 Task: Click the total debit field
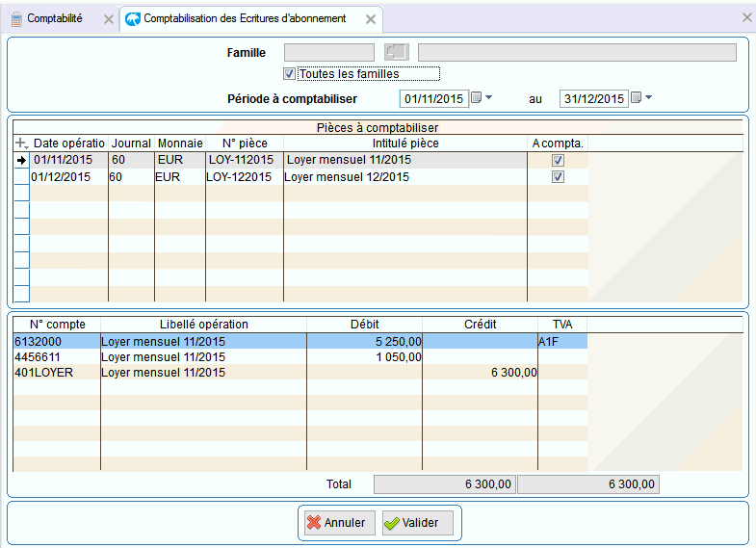pos(445,484)
